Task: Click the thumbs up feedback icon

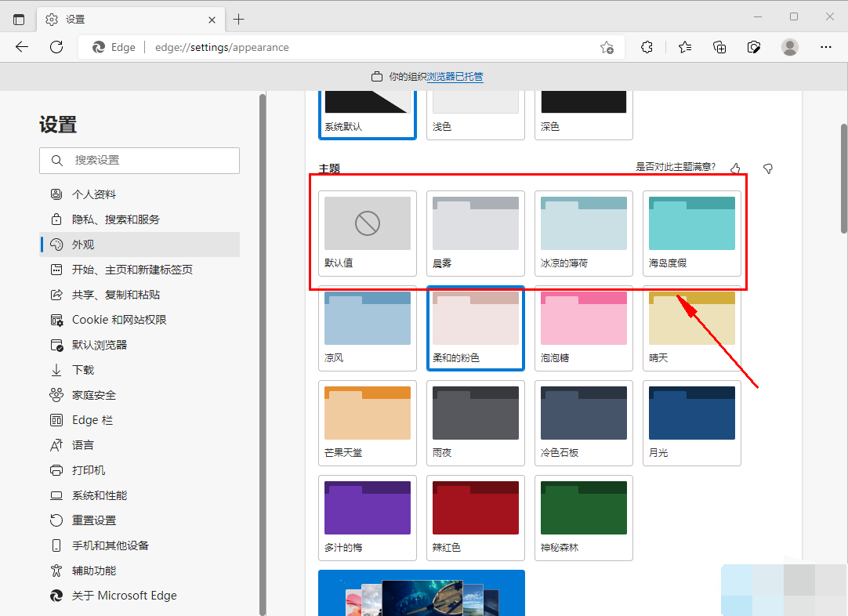Action: (735, 168)
